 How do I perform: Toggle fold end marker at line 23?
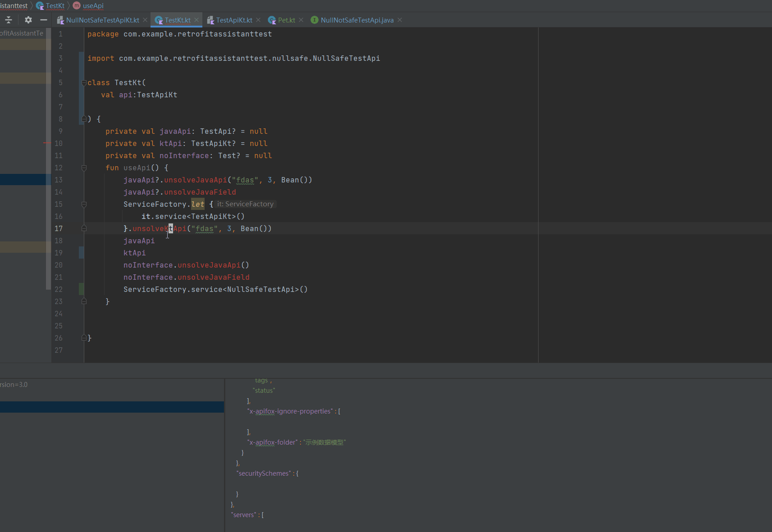click(x=84, y=301)
